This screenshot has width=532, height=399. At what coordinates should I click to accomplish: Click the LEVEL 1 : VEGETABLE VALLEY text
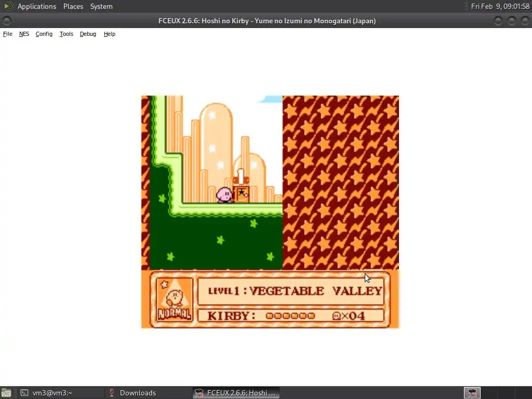click(295, 291)
